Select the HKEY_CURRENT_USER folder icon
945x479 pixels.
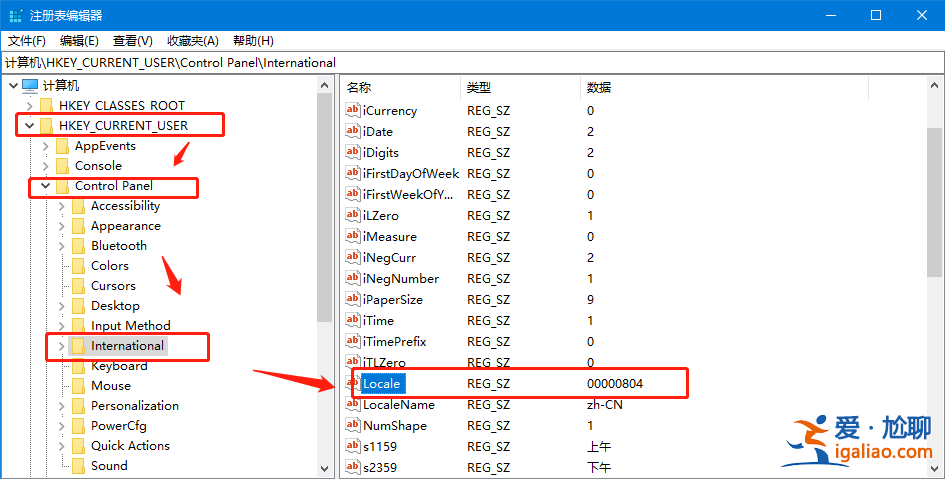click(x=46, y=126)
